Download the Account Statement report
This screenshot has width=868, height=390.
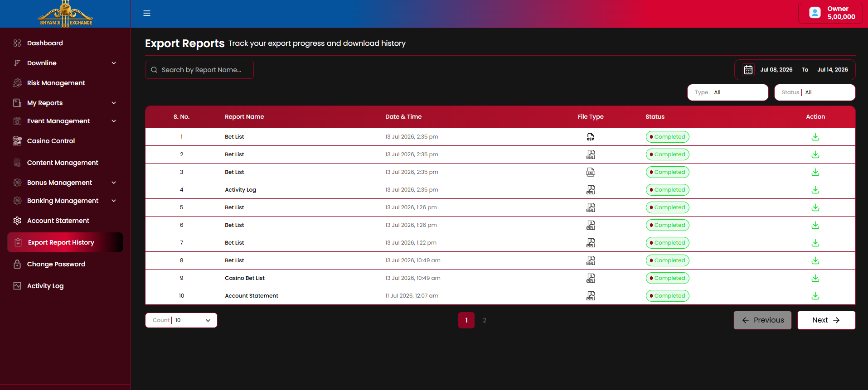click(x=815, y=296)
